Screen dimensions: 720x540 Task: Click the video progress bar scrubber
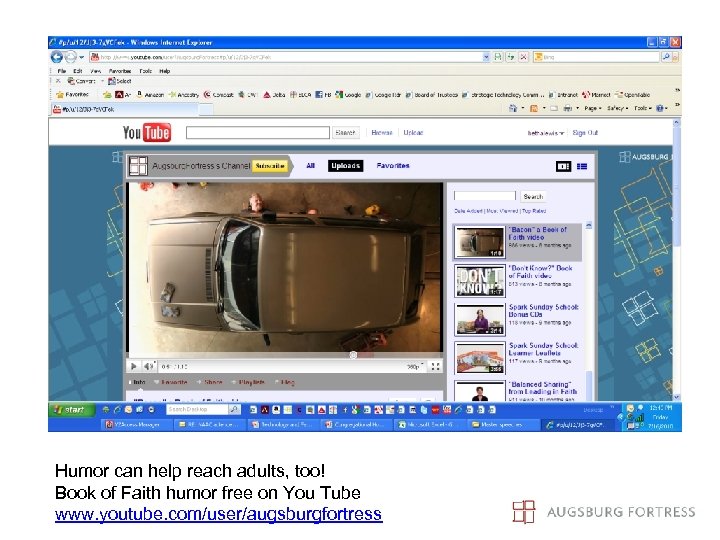pyautogui.click(x=353, y=355)
